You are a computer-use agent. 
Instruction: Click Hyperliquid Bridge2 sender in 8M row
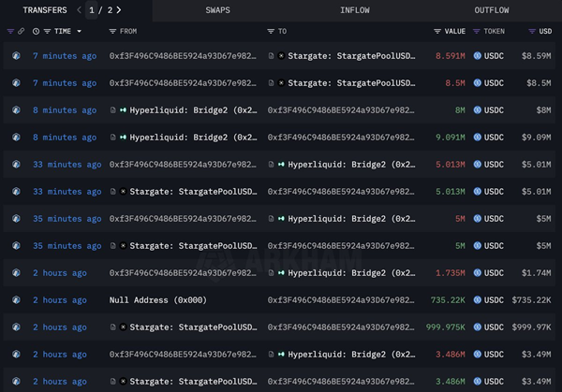[x=193, y=110]
